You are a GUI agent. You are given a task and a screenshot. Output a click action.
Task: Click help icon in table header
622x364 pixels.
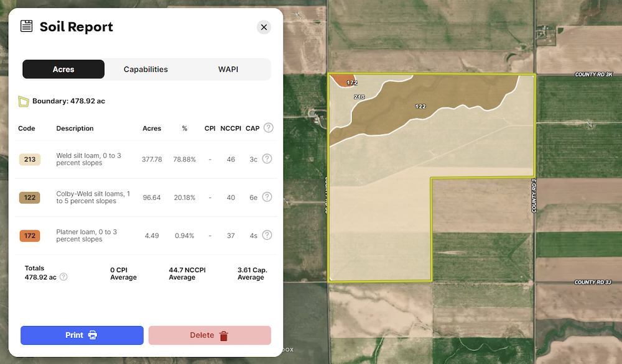point(268,128)
